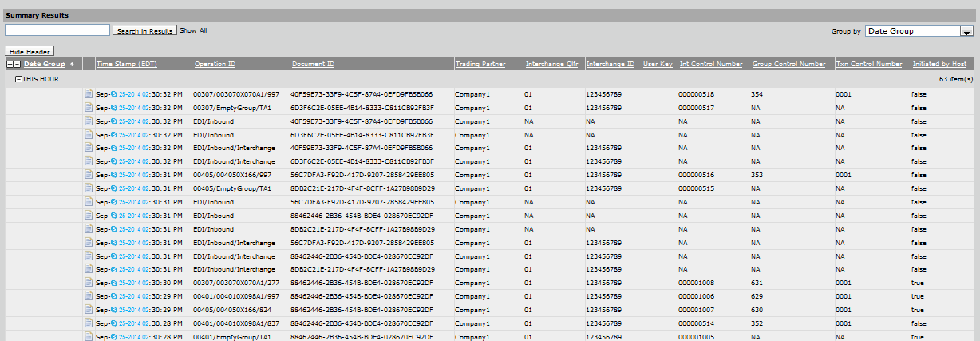This screenshot has height=341, width=980.
Task: Select Int Control Number 000001007 cell
Action: (696, 310)
